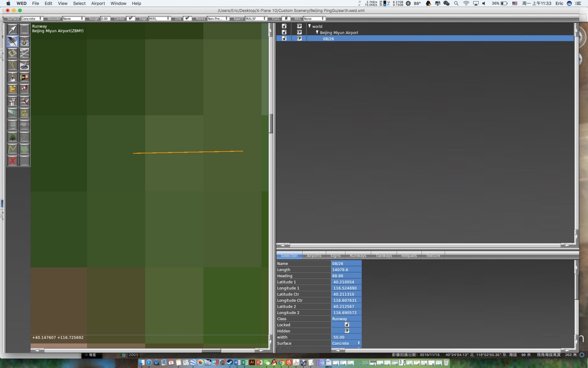The image size is (588, 368).
Task: Switch to the Airports tab
Action: click(x=314, y=255)
